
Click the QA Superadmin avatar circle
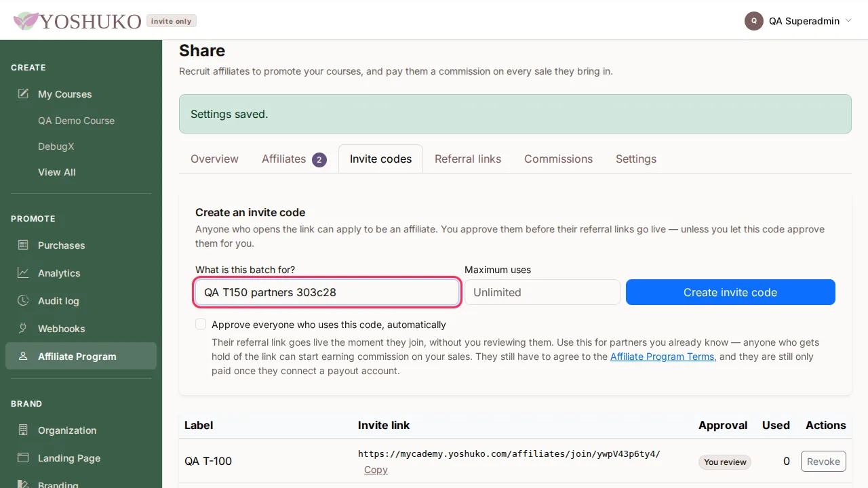point(754,21)
